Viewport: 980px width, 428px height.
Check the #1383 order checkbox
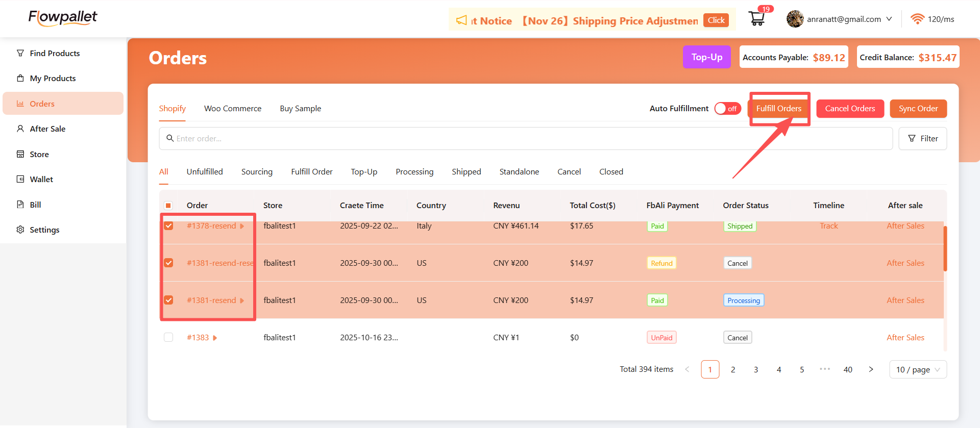point(168,337)
